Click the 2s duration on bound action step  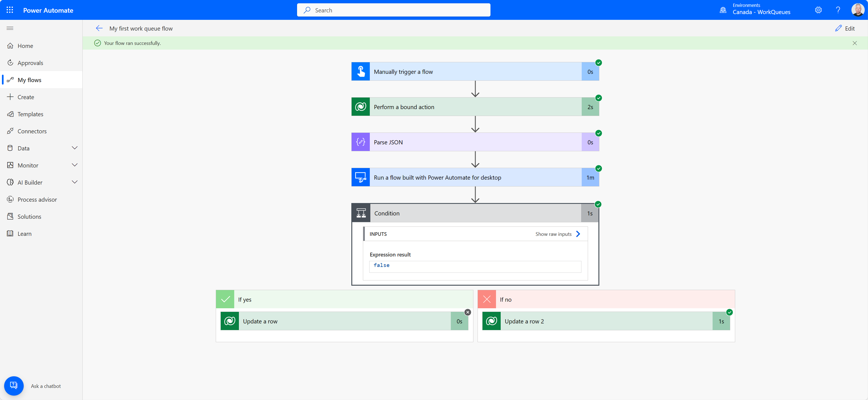590,107
